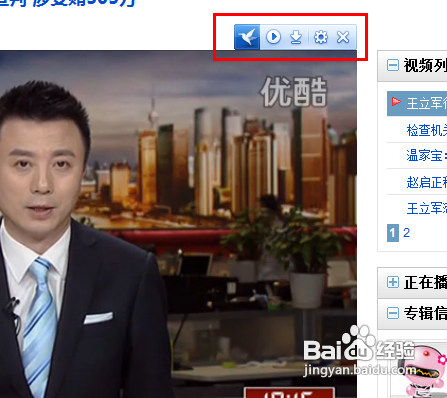Viewport: 447px width, 398px height.
Task: Open the 赵启正 video link
Action: pos(427,182)
